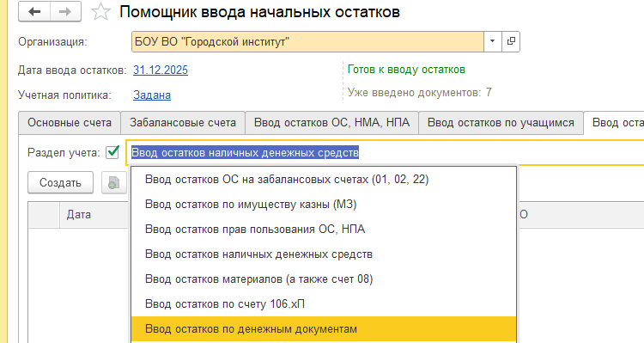644x343 pixels.
Task: Expand the Организация dropdown arrow
Action: 493,41
